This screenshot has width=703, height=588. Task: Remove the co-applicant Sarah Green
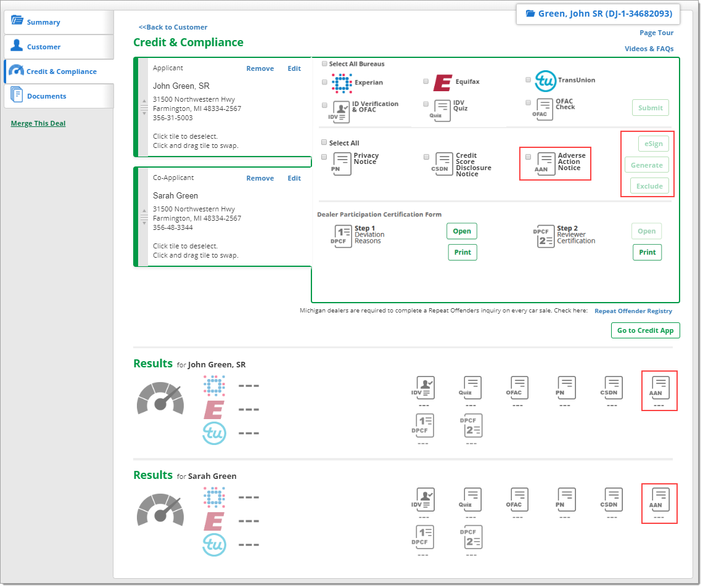(260, 178)
